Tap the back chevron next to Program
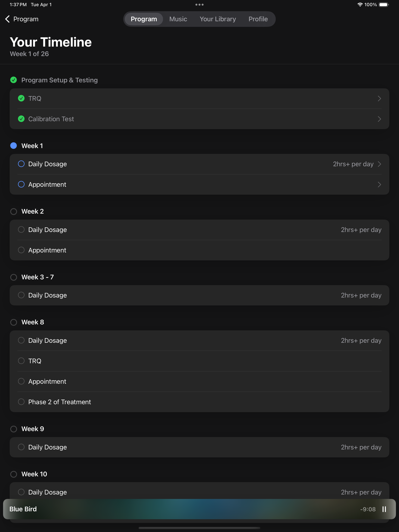Screen dimensions: 399x532 [8, 19]
